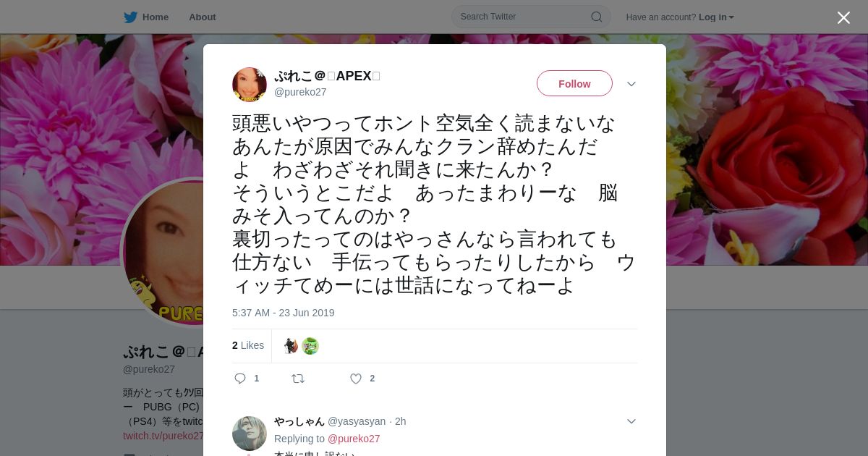Open the tweet timestamp 5:37 AM link

point(284,313)
